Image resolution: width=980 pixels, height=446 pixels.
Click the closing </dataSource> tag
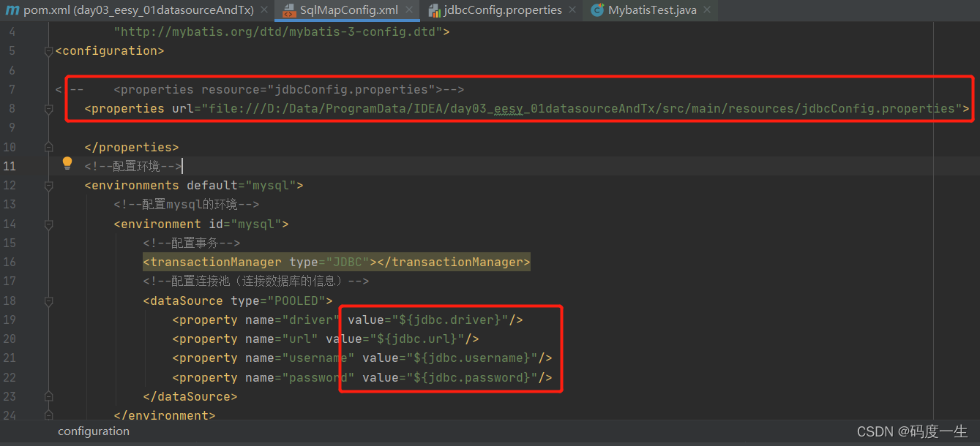pyautogui.click(x=190, y=396)
